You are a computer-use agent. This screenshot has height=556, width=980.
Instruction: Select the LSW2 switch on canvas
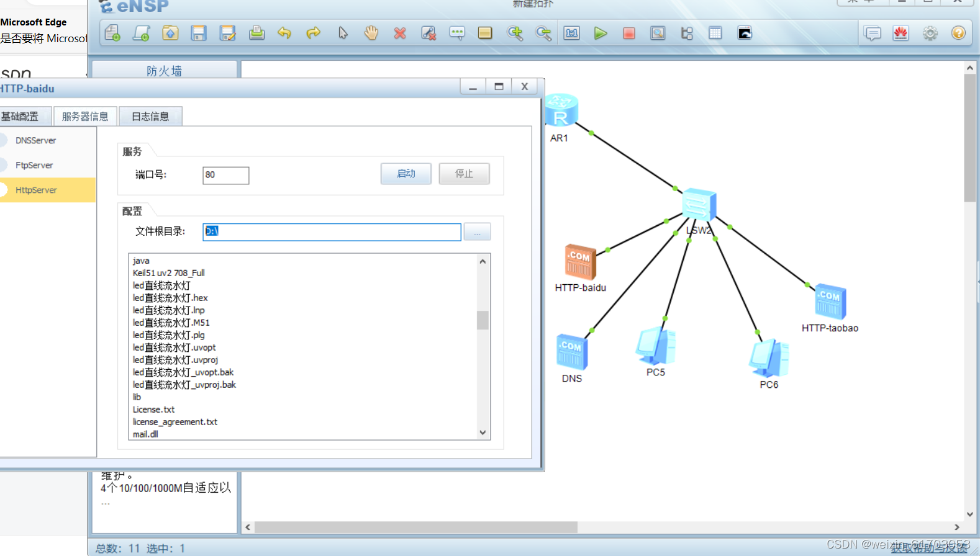(699, 204)
